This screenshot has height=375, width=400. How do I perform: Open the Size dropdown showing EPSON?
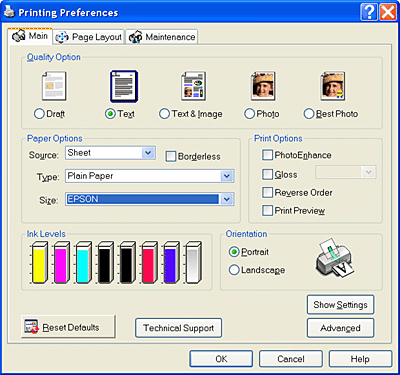point(150,199)
